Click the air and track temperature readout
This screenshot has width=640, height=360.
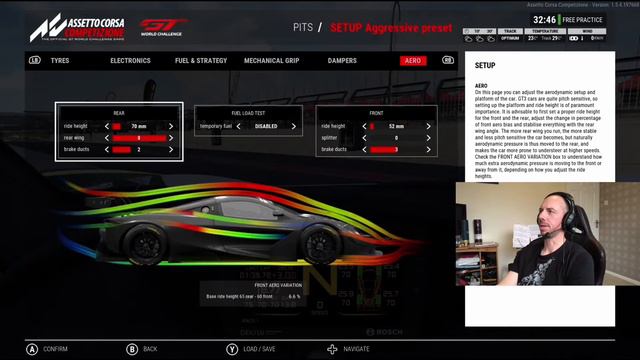[545, 38]
